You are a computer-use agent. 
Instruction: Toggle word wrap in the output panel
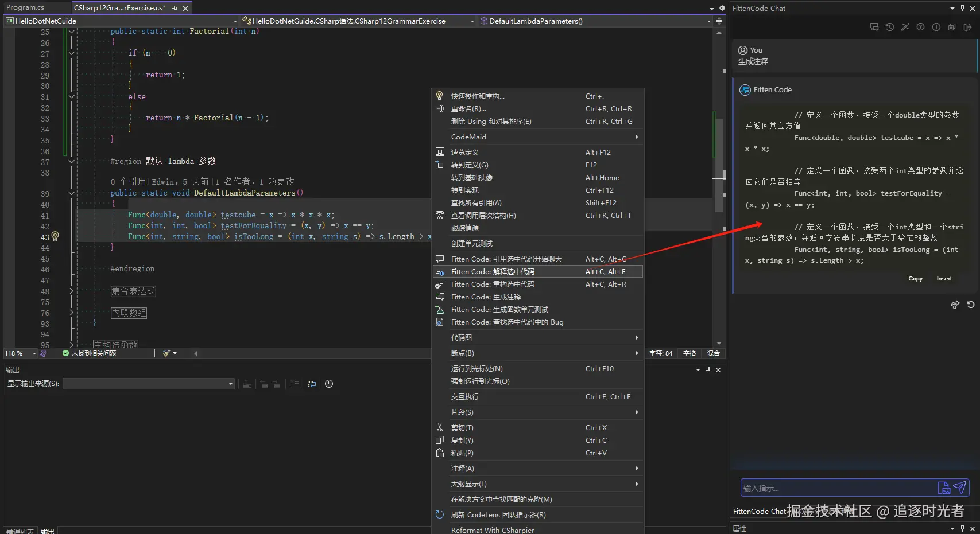(x=312, y=384)
